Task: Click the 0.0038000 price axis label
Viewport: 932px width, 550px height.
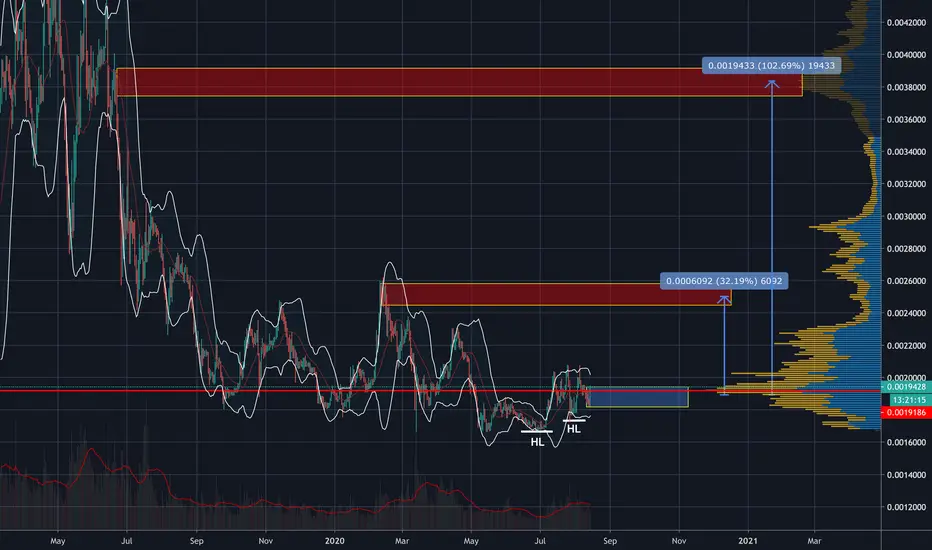Action: click(x=906, y=87)
